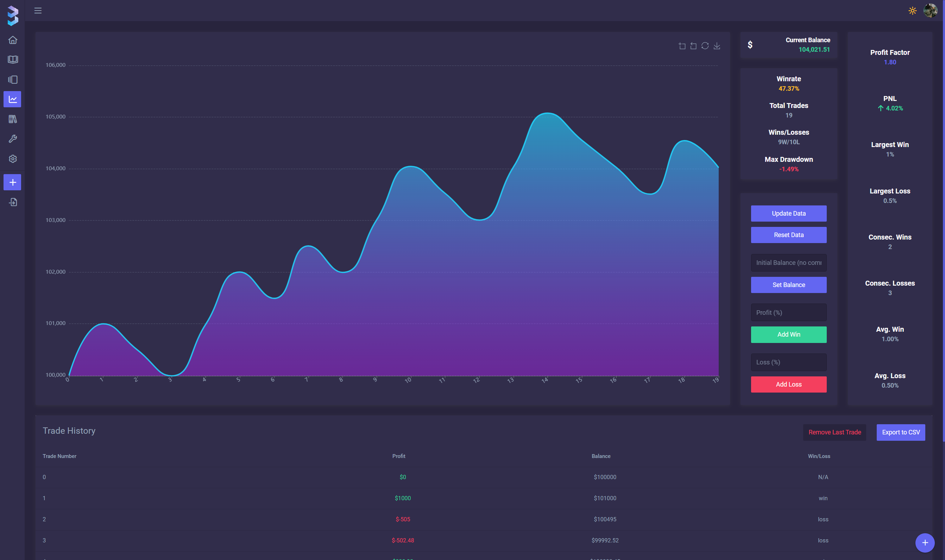This screenshot has height=560, width=945.
Task: Open the user avatar menu
Action: coord(930,11)
